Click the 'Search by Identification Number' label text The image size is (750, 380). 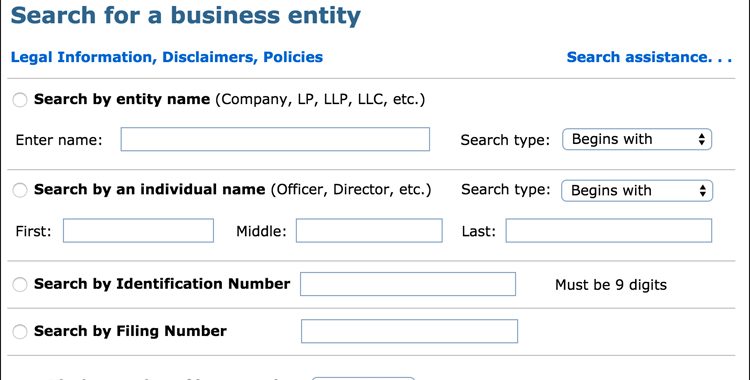point(162,284)
